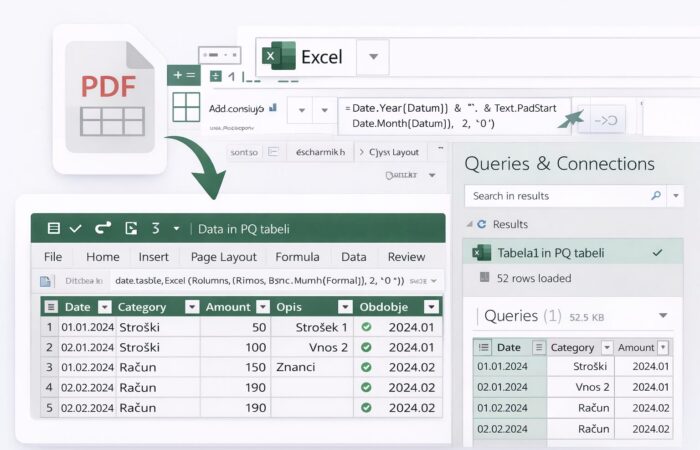Click the small window control box above toolbar
Image resolution: width=700 pixels, height=450 pixels.
click(220, 55)
